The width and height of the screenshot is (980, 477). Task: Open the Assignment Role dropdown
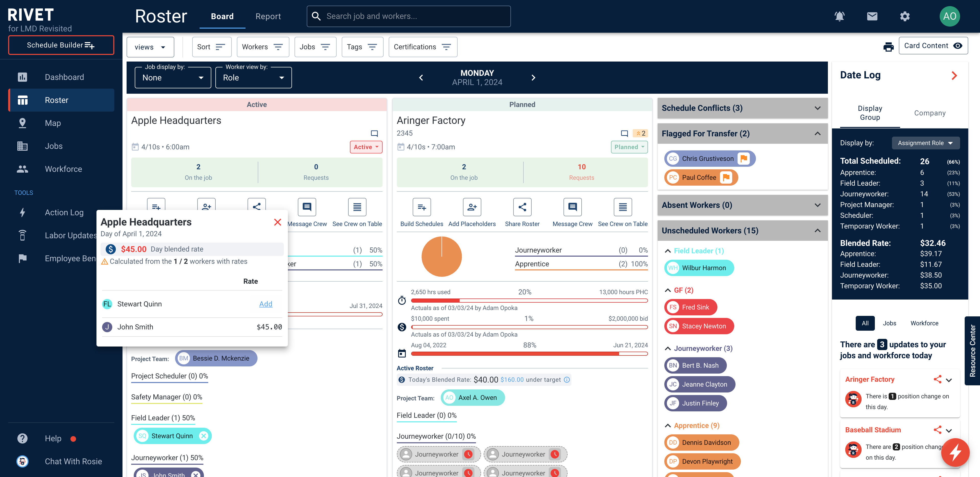[926, 143]
